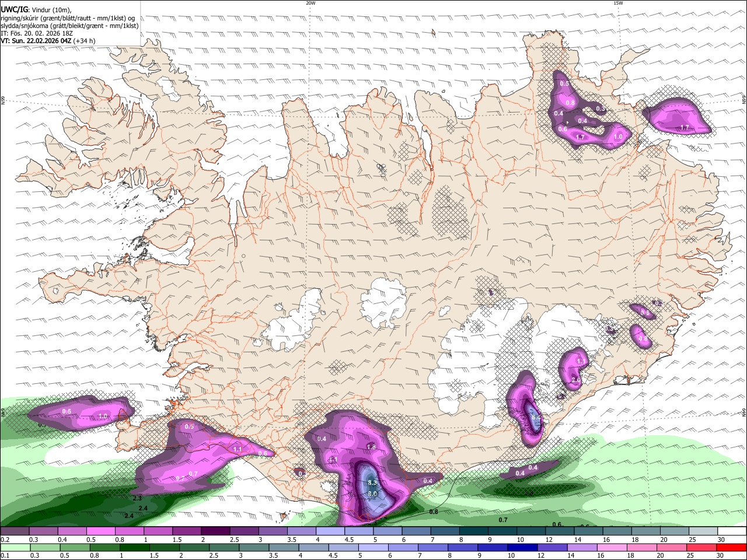Click the 'slydda/snjókoma' legend description line
Image resolution: width=747 pixels, height=560 pixels.
pos(69,26)
